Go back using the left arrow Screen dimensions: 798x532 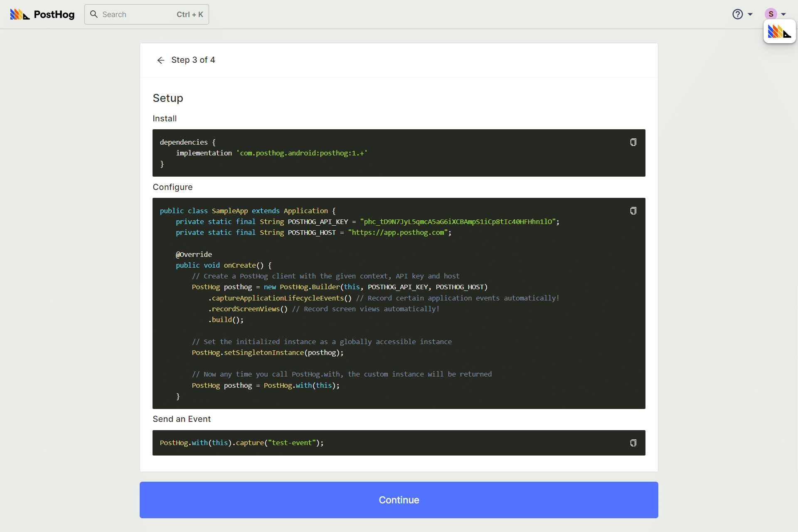tap(161, 60)
